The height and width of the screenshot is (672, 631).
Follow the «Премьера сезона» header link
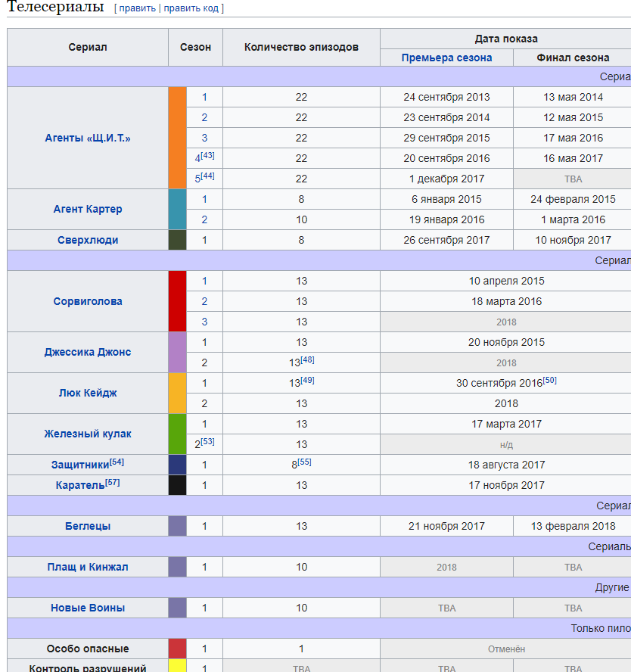(x=446, y=58)
